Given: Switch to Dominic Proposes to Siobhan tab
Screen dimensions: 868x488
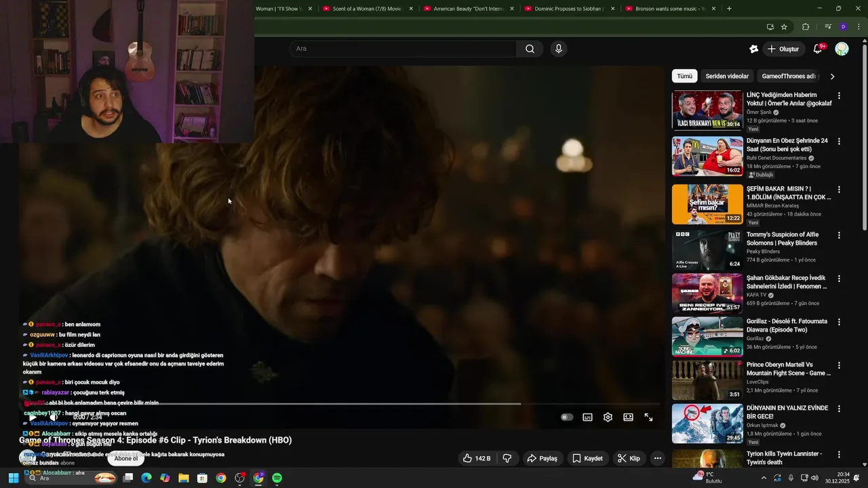Looking at the screenshot, I should tap(569, 9).
